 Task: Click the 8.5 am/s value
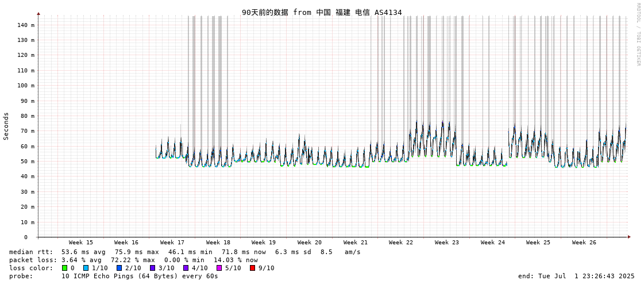pyautogui.click(x=341, y=252)
